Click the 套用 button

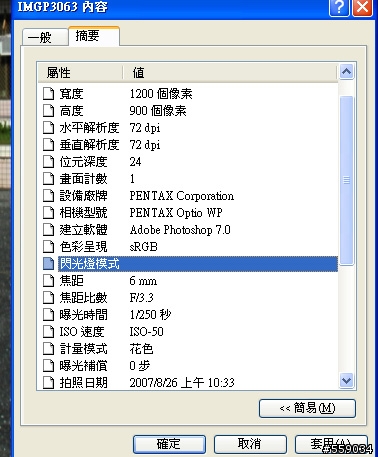[331, 444]
